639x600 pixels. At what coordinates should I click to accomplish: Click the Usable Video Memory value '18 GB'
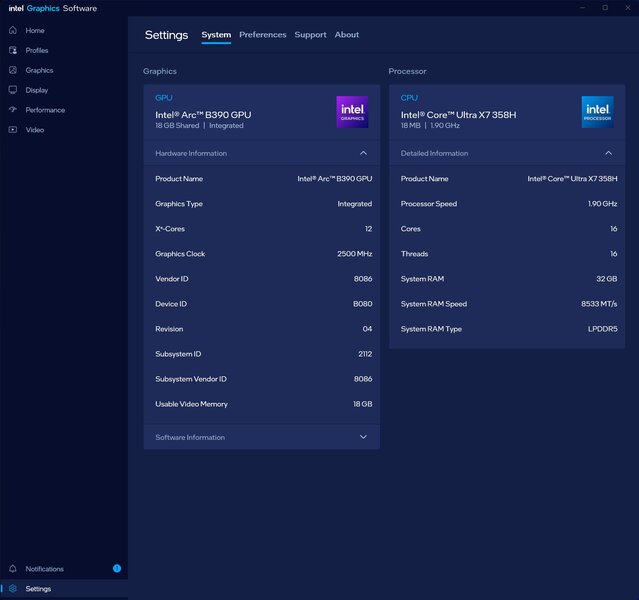(x=362, y=404)
